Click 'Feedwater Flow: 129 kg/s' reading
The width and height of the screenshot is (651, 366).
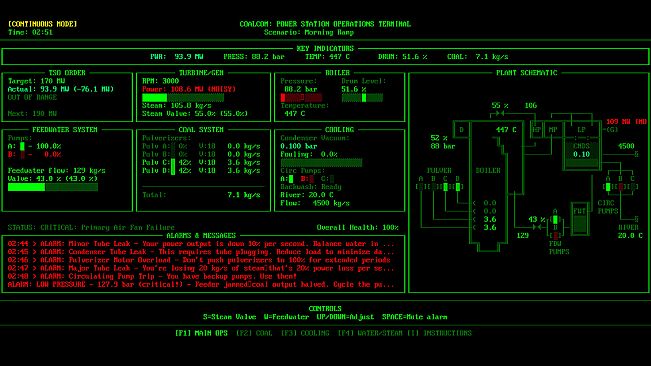(x=56, y=171)
